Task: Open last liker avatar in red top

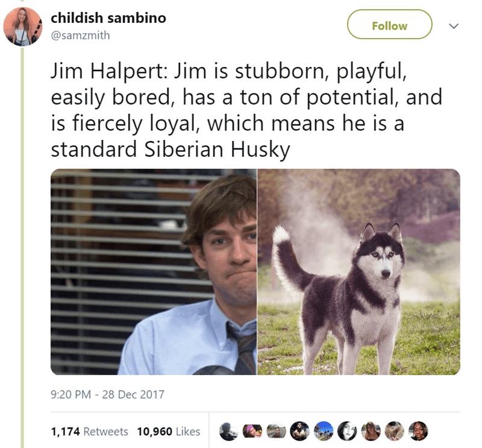Action: tap(418, 431)
